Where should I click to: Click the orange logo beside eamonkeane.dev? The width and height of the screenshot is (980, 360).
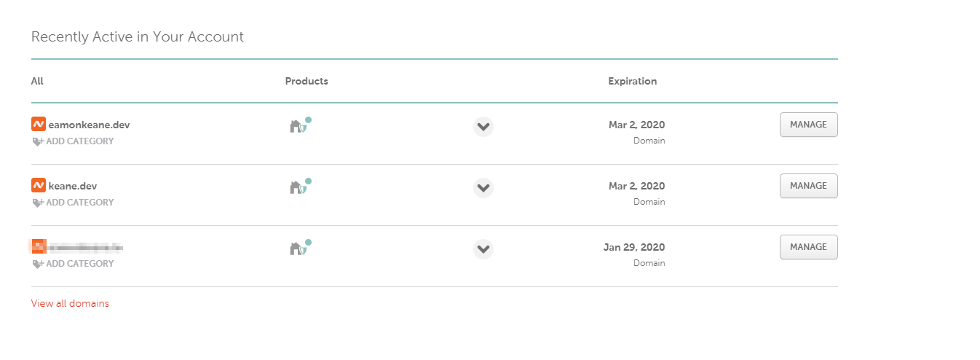[39, 124]
